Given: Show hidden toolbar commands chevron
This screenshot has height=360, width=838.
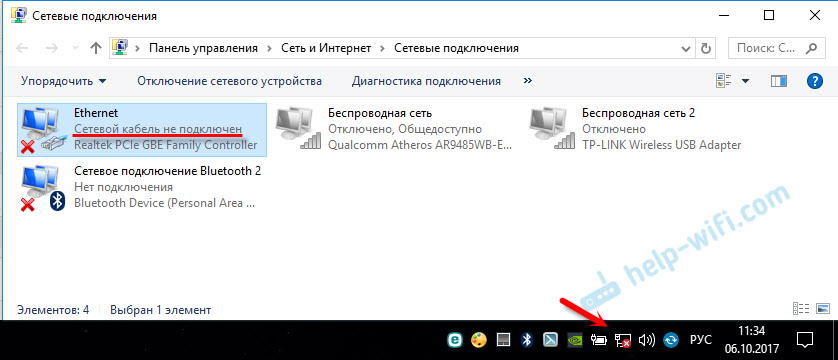Looking at the screenshot, I should (x=528, y=81).
